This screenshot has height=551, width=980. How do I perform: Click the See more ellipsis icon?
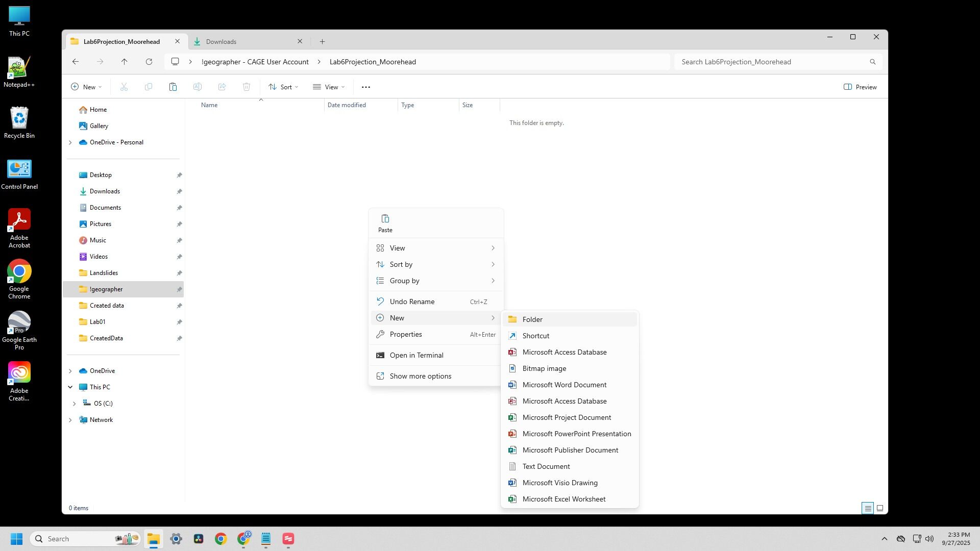(x=365, y=87)
